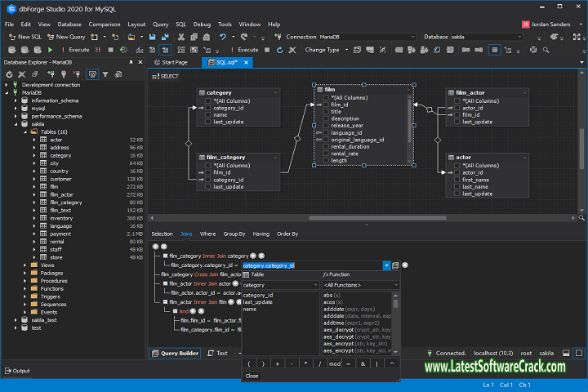The width and height of the screenshot is (588, 392).
Task: Check the film_id column in film table
Action: (325, 105)
